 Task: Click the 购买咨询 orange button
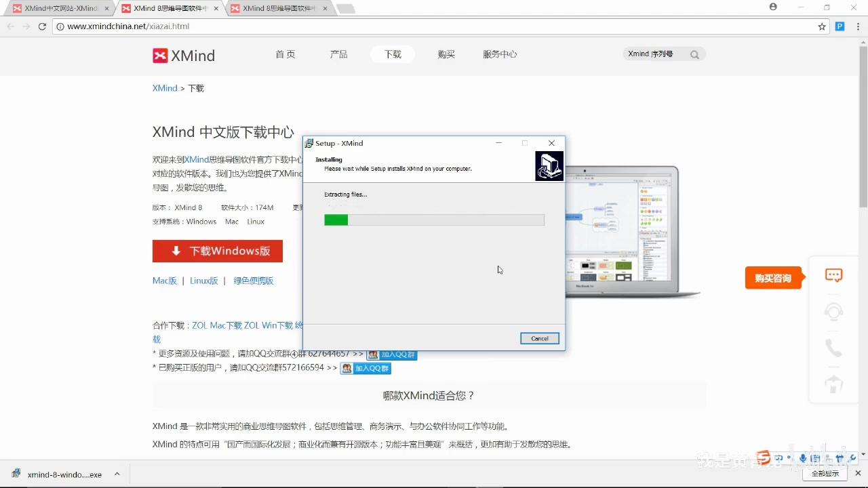click(773, 278)
